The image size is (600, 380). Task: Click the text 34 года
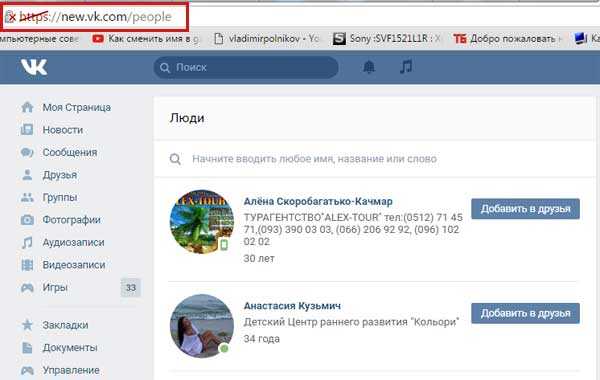[x=261, y=339]
